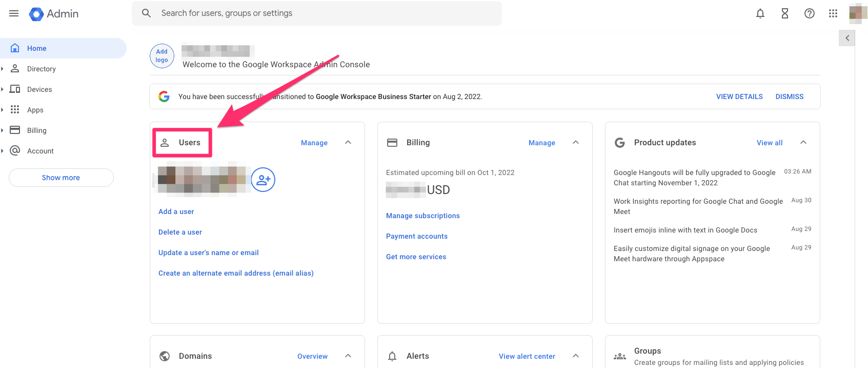Screen dimensions: 868x368
Task: Click the Billing card icon
Action: (392, 143)
